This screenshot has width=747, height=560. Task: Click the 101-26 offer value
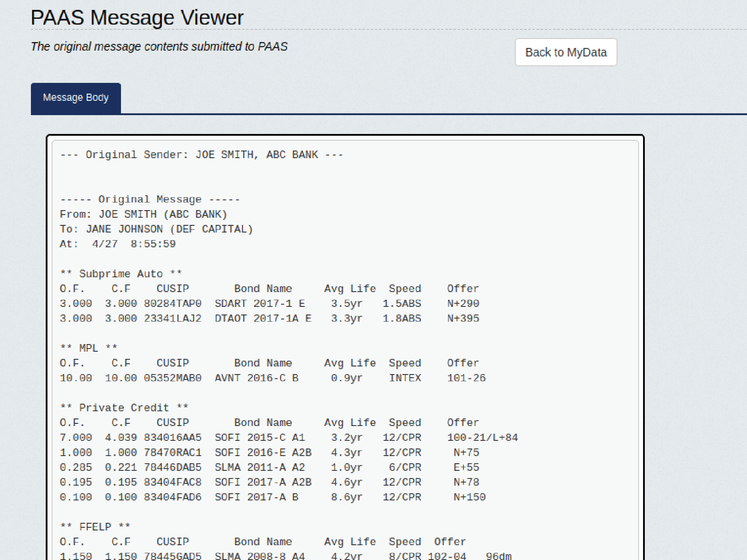466,378
